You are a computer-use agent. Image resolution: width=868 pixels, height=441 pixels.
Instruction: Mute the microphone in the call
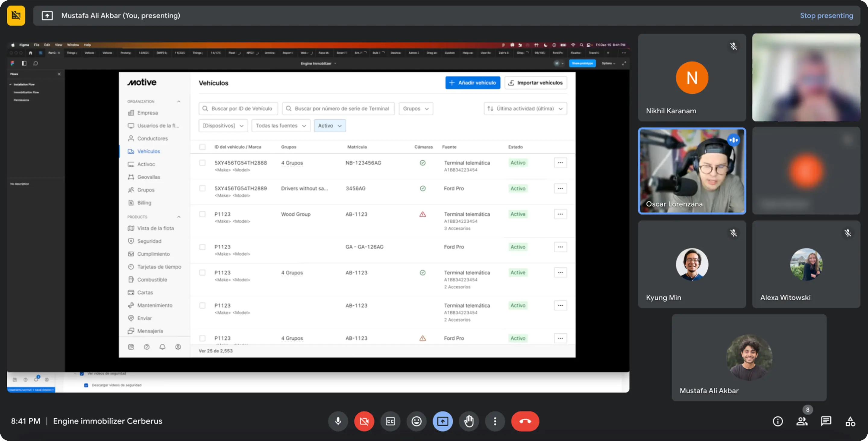pyautogui.click(x=338, y=421)
